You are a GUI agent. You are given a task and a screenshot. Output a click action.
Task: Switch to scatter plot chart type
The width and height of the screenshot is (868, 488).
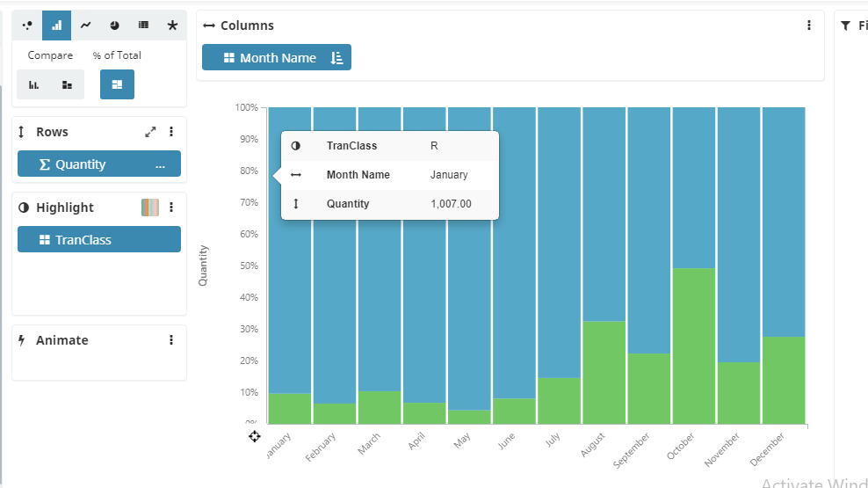(x=27, y=25)
